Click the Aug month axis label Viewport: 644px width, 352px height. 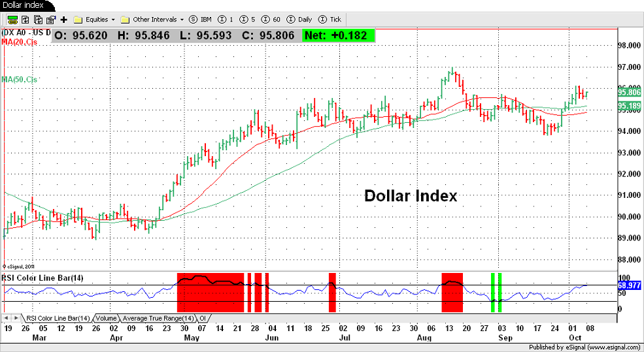coord(424,338)
